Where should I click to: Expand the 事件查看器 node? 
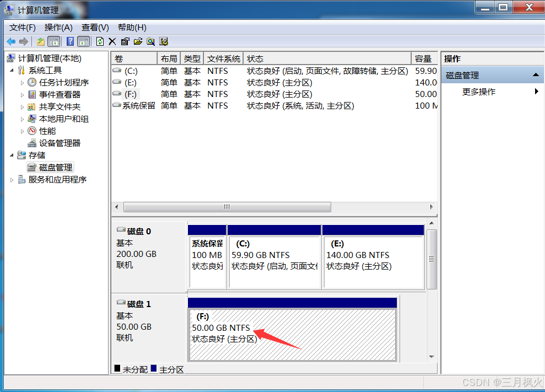(22, 95)
